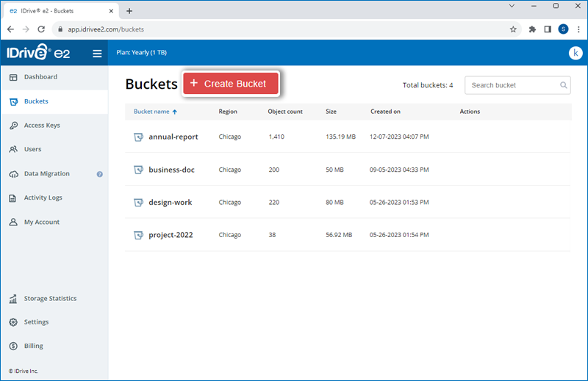
Task: Open the project-2022 bucket link
Action: click(171, 235)
